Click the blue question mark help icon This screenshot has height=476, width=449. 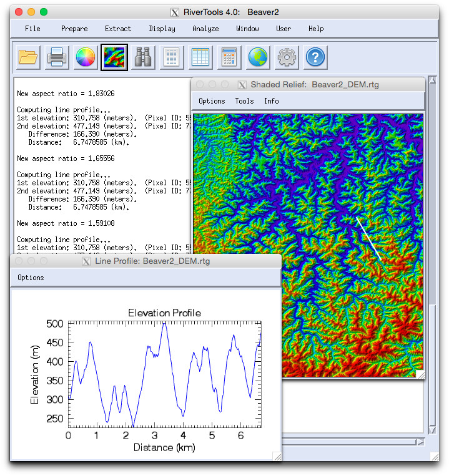315,58
